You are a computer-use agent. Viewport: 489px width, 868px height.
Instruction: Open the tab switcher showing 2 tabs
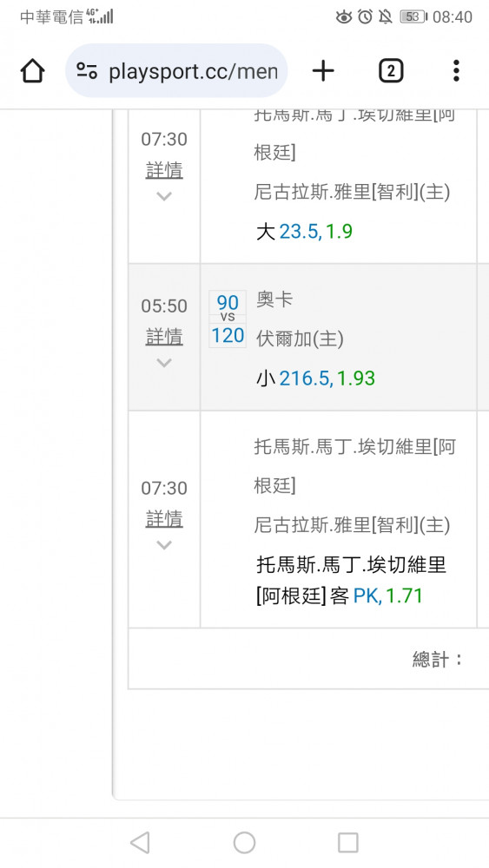pos(391,71)
